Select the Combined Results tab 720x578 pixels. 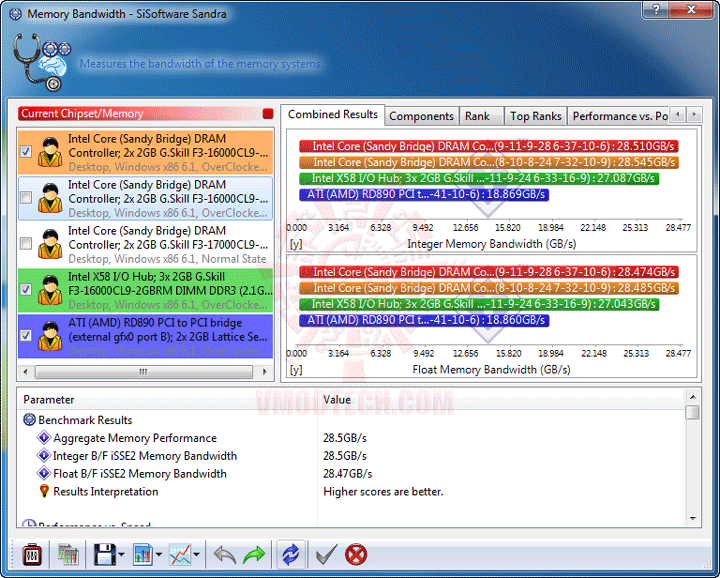[332, 114]
